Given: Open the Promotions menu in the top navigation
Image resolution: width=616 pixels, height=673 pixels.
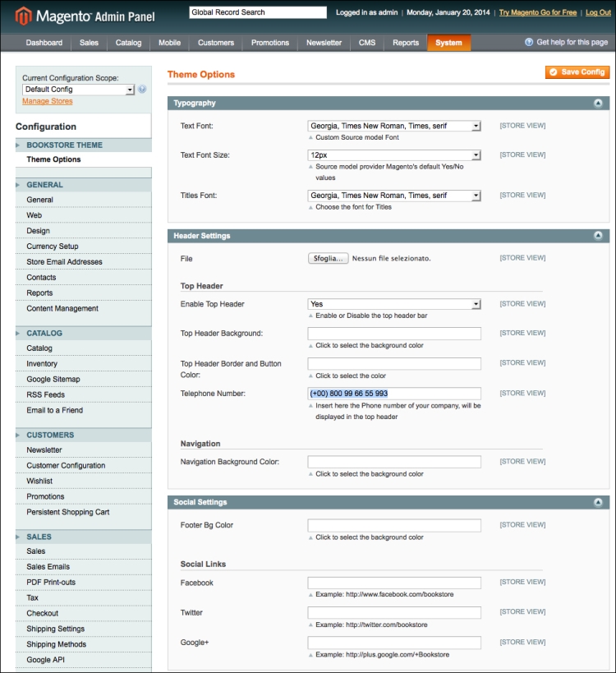Looking at the screenshot, I should click(270, 43).
